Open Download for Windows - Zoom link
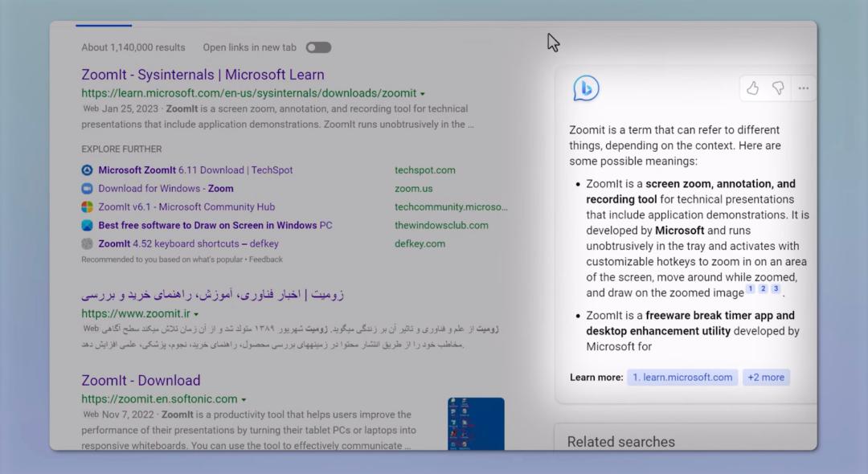This screenshot has width=868, height=474. click(166, 188)
